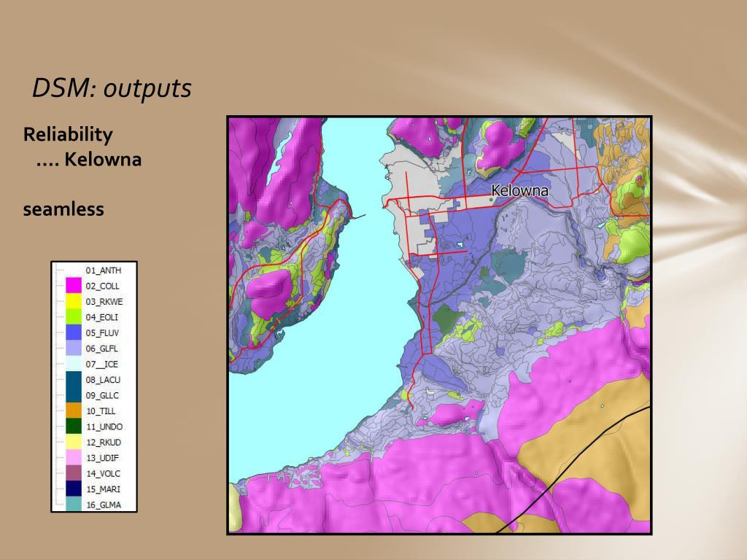
Task: Click the 06_GLFL legend label
Action: tap(102, 349)
